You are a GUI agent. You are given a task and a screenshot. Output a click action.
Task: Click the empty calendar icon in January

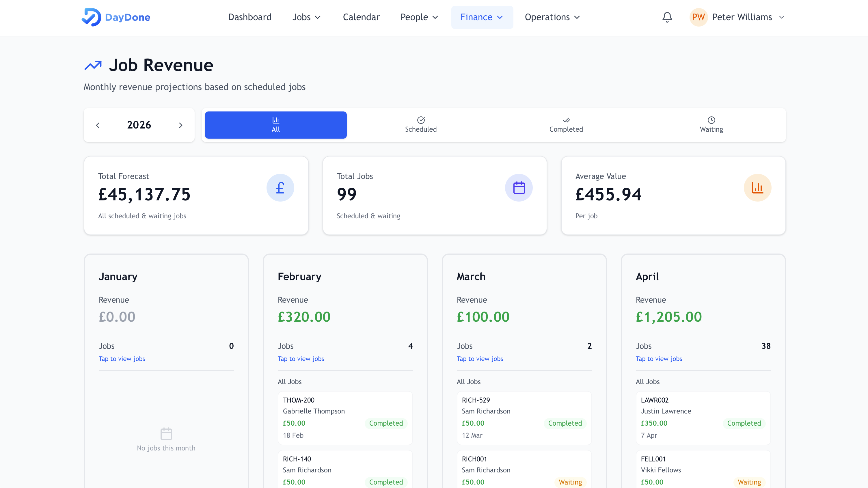point(166,434)
